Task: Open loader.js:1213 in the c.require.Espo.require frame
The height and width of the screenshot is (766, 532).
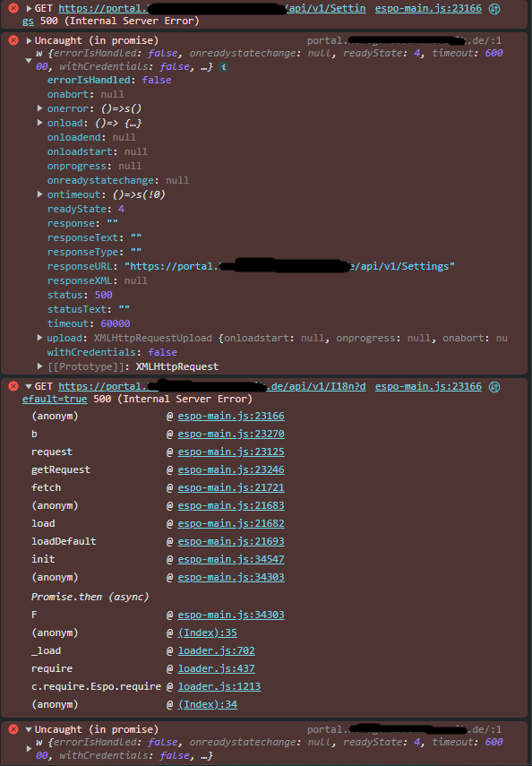Action: [x=219, y=686]
